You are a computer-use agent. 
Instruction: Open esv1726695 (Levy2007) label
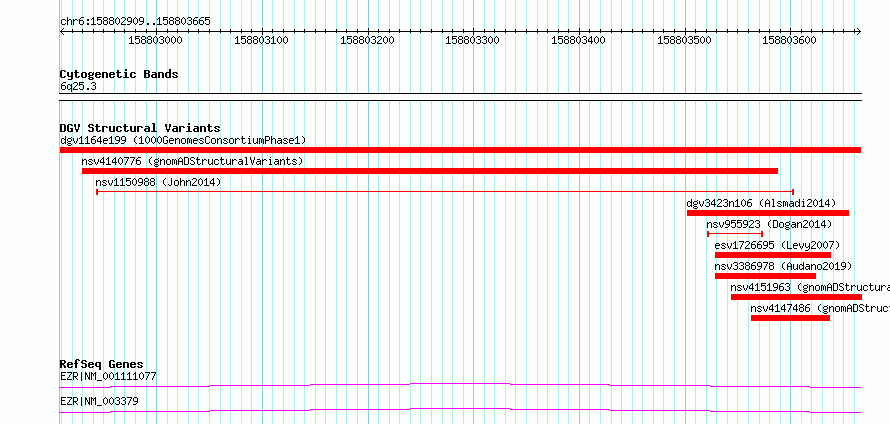tap(777, 245)
